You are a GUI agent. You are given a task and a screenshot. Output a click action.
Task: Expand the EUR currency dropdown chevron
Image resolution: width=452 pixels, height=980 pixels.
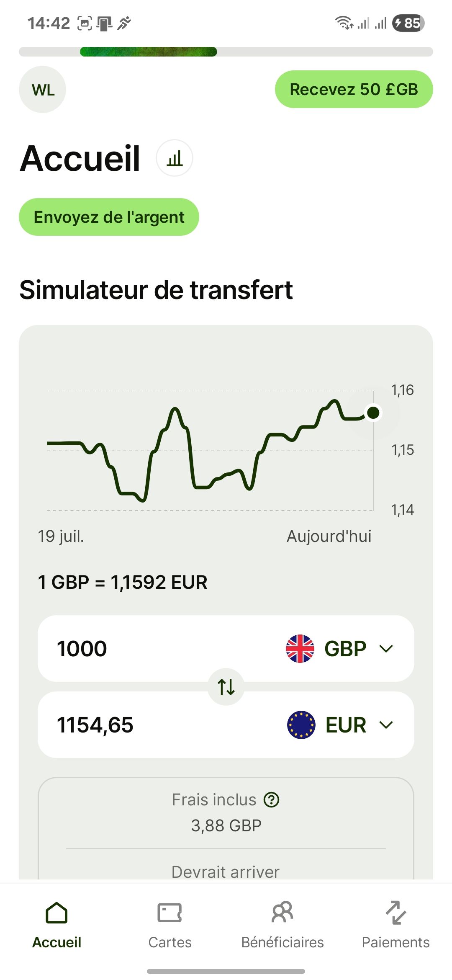pos(386,725)
